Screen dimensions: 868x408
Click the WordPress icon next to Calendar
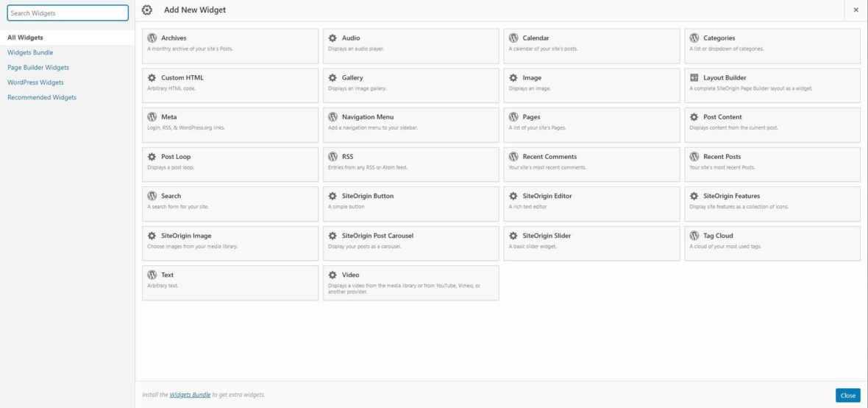(513, 38)
